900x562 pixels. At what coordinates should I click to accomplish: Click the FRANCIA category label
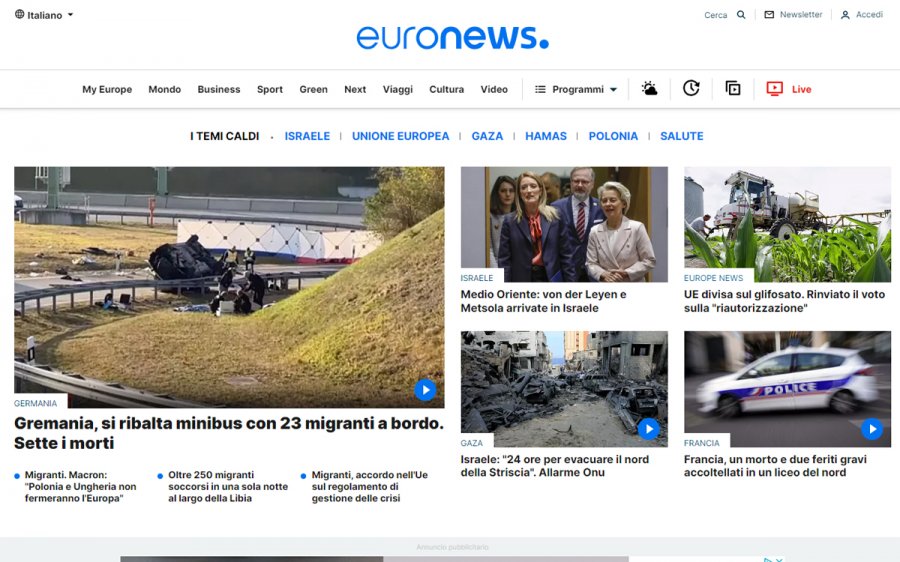tap(701, 443)
